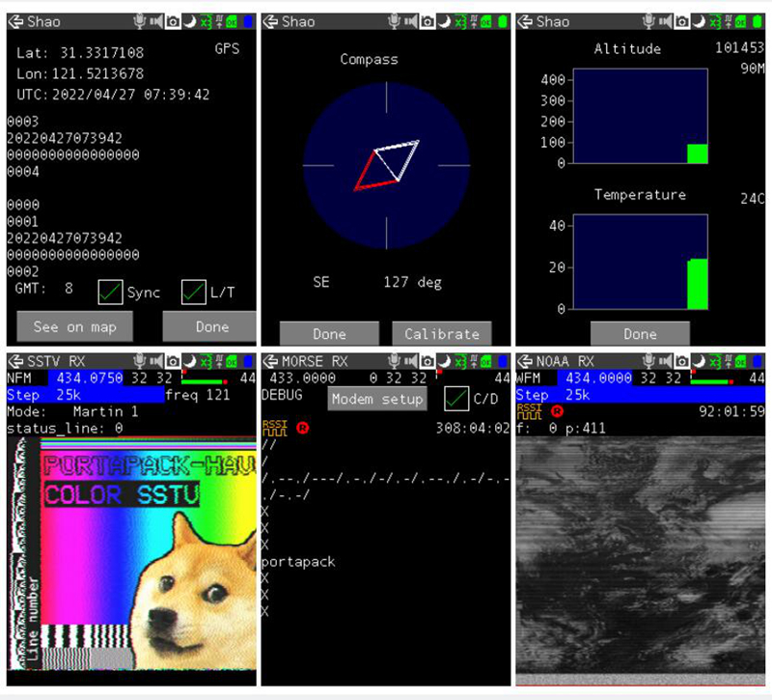Toggle the Sync checkbox on GPS screen
Image resolution: width=772 pixels, height=700 pixels.
click(111, 291)
